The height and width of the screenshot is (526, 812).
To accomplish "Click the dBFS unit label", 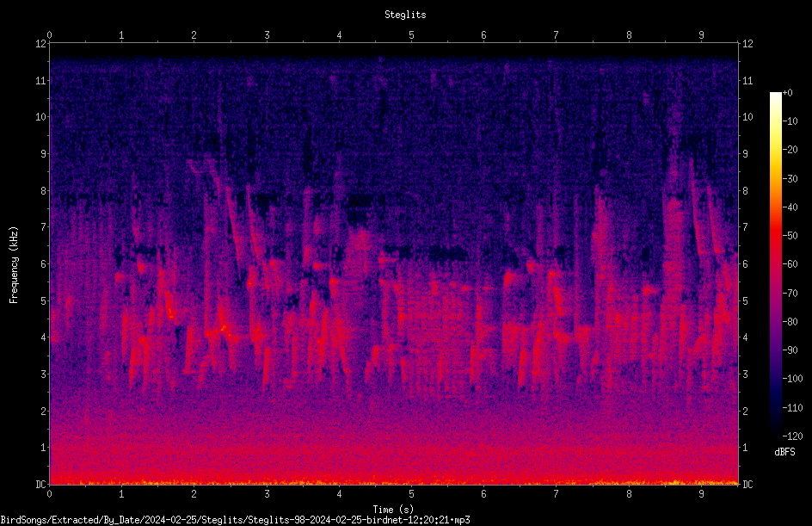I will 784,452.
